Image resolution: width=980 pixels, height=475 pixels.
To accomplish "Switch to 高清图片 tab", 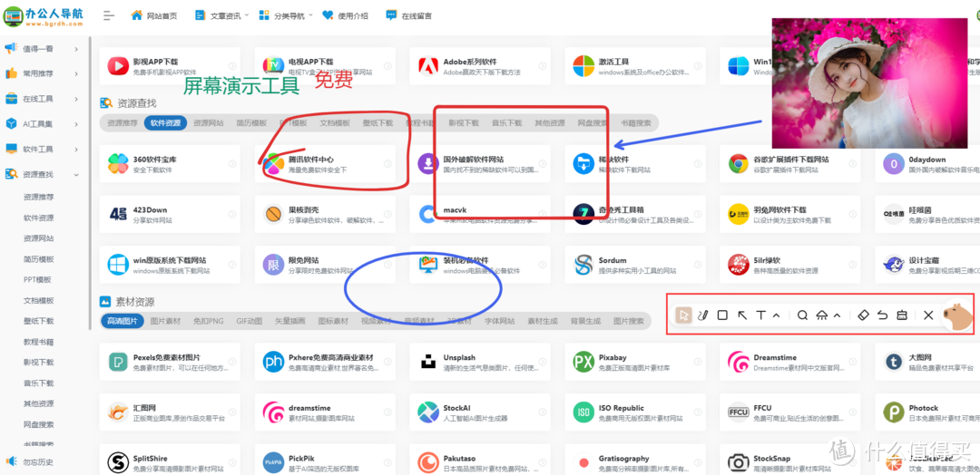I will (122, 321).
